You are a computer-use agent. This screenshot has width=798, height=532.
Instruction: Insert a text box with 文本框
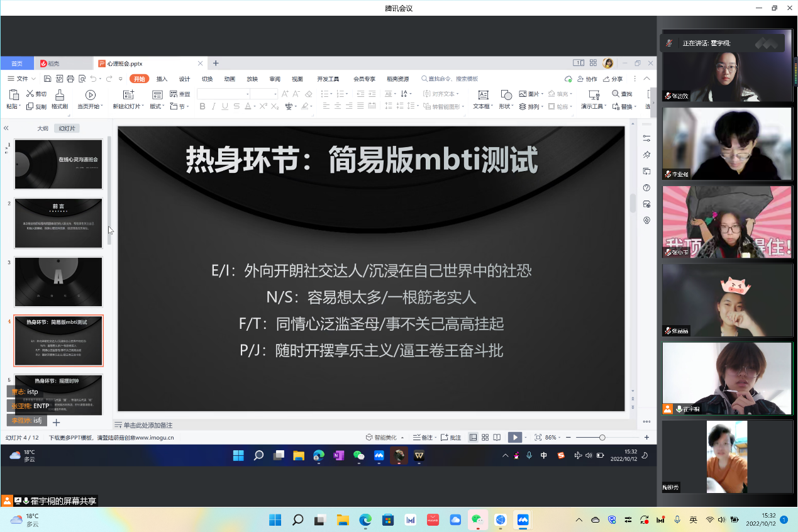483,95
